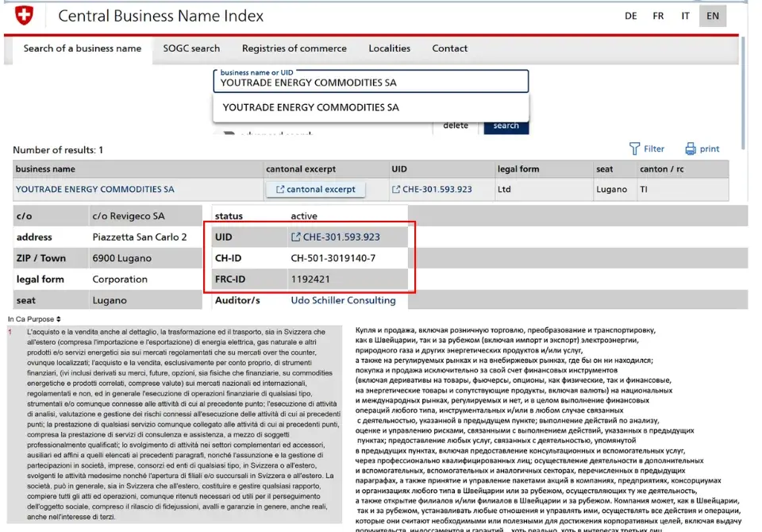
Task: Click the Number of results: 1 text
Action: tap(58, 150)
